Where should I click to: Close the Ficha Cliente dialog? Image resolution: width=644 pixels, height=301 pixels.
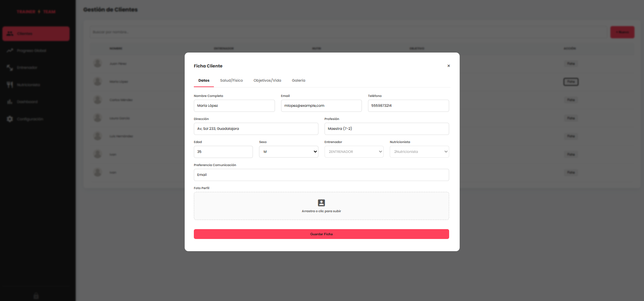(x=448, y=66)
